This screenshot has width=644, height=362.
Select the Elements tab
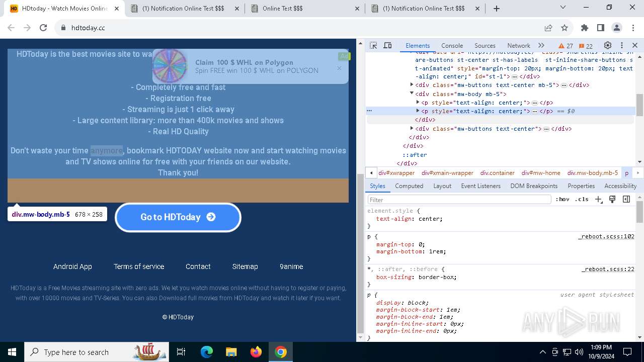pos(418,45)
